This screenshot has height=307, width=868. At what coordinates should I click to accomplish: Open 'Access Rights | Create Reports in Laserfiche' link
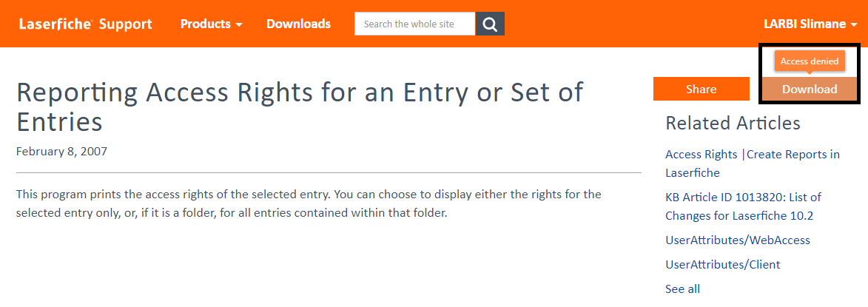click(752, 163)
